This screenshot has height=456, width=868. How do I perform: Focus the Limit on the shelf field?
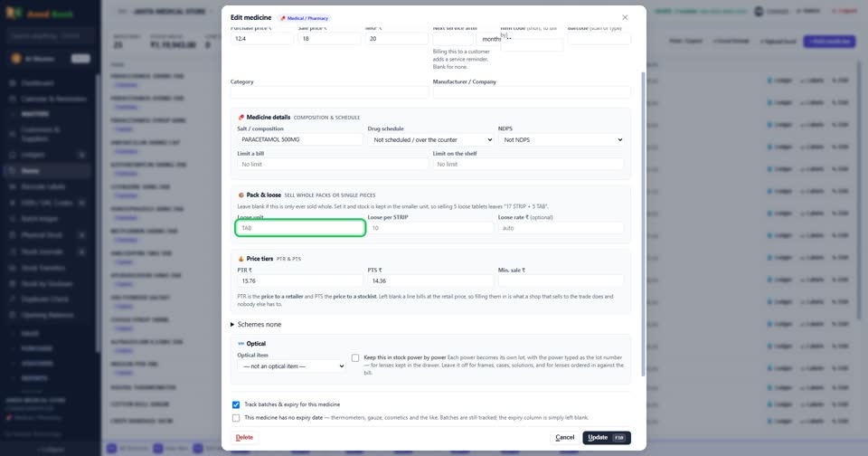tap(528, 164)
